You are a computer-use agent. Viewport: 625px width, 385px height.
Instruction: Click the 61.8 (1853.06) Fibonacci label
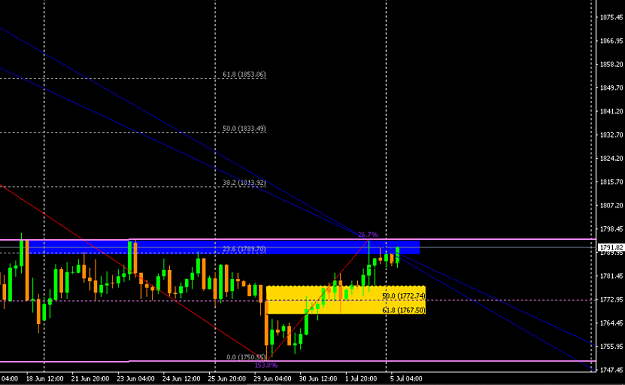[244, 75]
